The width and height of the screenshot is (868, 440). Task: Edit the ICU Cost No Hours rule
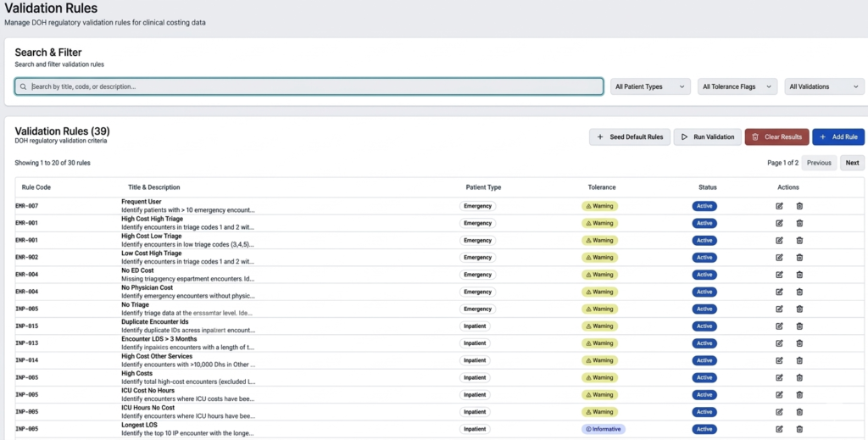(780, 394)
